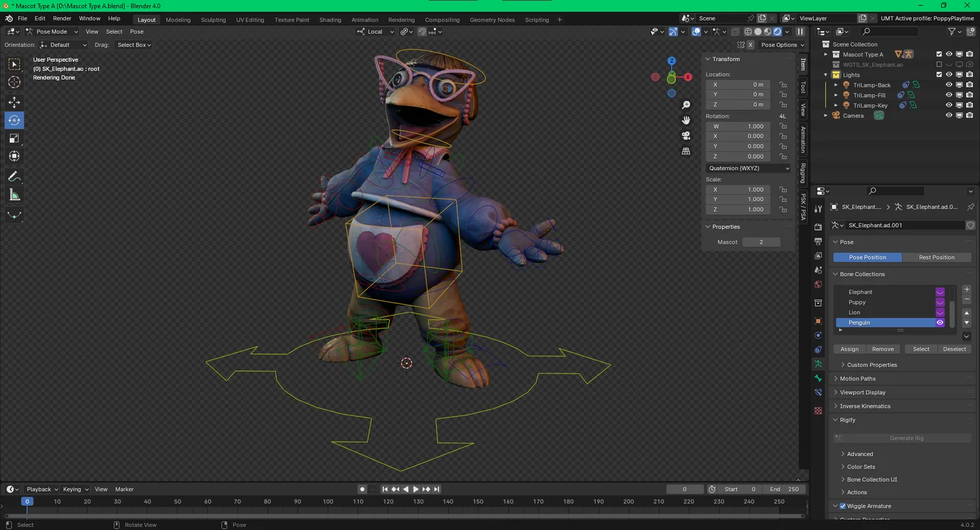Expand the Mascot Type A collection
Image resolution: width=980 pixels, height=530 pixels.
coord(826,54)
